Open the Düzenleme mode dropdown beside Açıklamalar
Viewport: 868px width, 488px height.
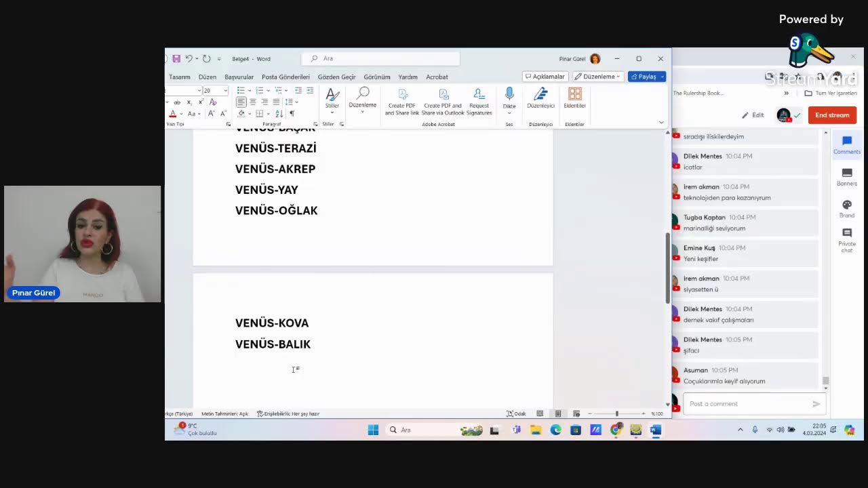coord(599,77)
